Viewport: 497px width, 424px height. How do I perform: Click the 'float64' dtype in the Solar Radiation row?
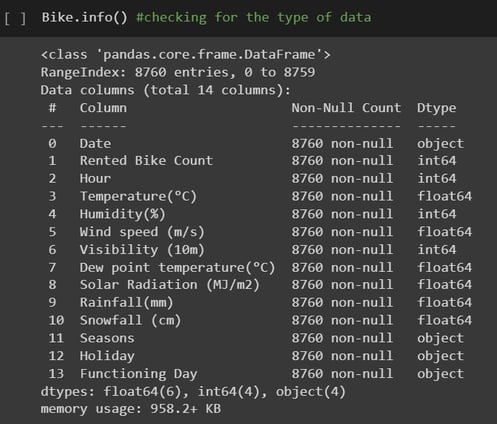[444, 285]
